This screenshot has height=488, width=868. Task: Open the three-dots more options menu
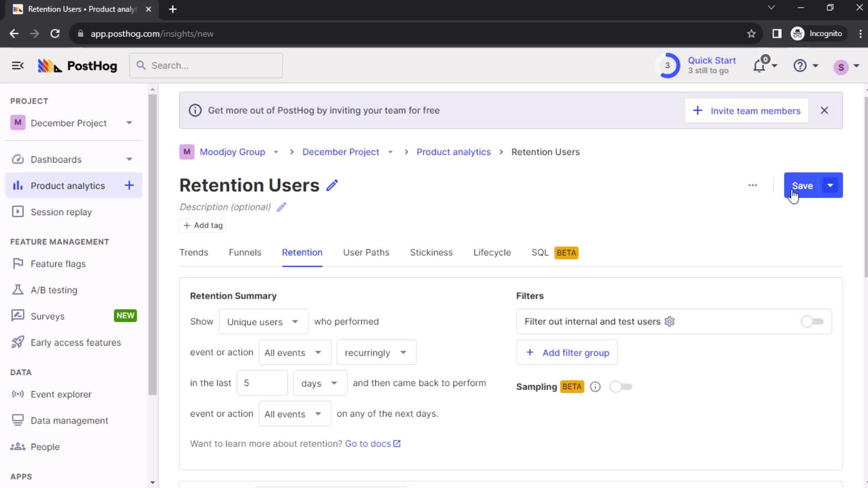pos(753,185)
